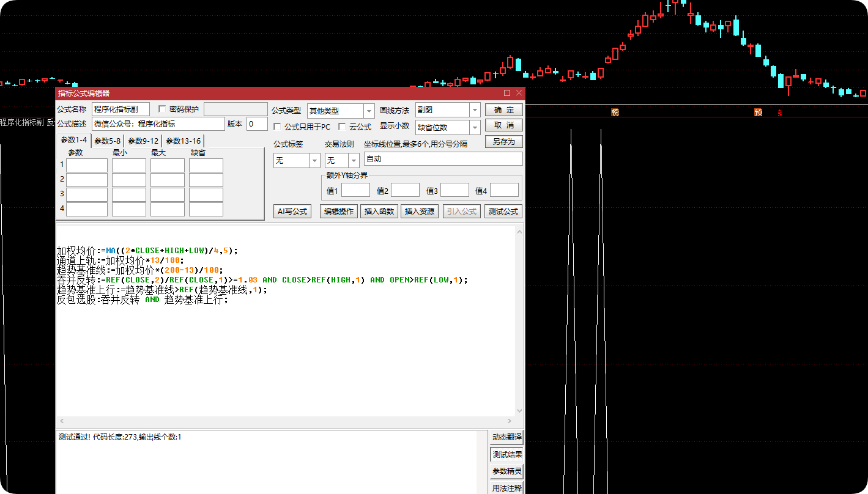868x494 pixels.
Task: Expand the 显示小数 dropdown showing 缺省位数
Action: [x=448, y=127]
